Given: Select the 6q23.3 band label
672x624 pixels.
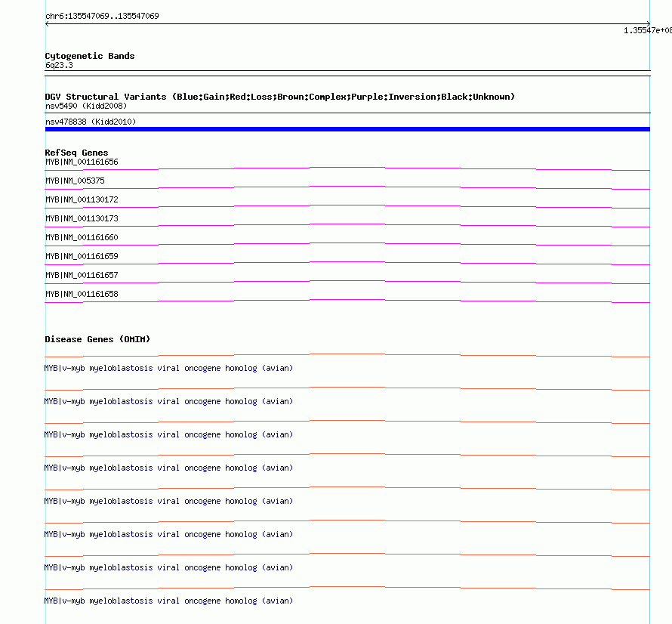Looking at the screenshot, I should pos(59,65).
